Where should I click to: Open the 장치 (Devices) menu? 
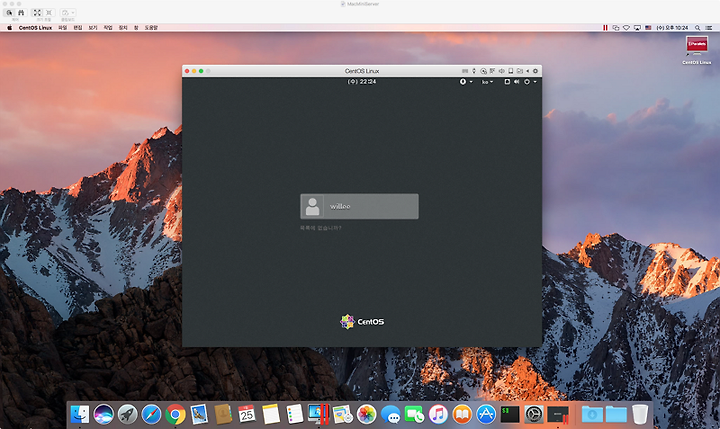pos(123,28)
